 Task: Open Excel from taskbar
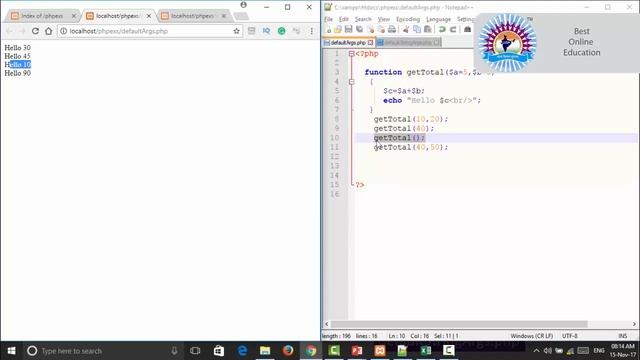point(426,351)
